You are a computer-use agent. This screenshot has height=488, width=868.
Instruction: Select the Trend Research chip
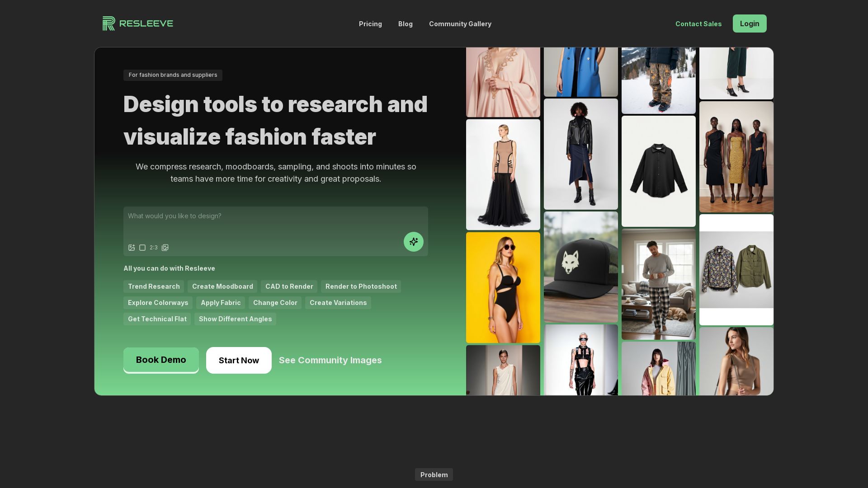(x=154, y=286)
